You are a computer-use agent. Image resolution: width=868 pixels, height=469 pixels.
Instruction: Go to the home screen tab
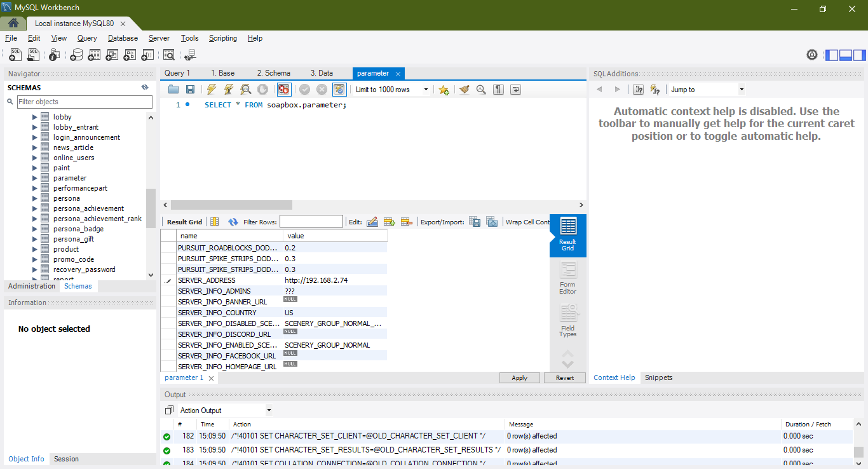pyautogui.click(x=13, y=24)
